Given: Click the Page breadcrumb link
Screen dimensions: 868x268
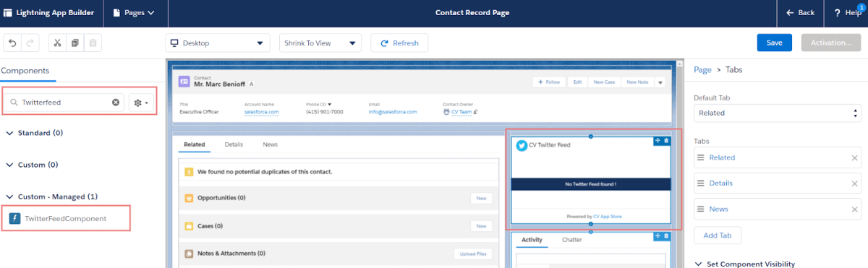Looking at the screenshot, I should click(x=702, y=70).
